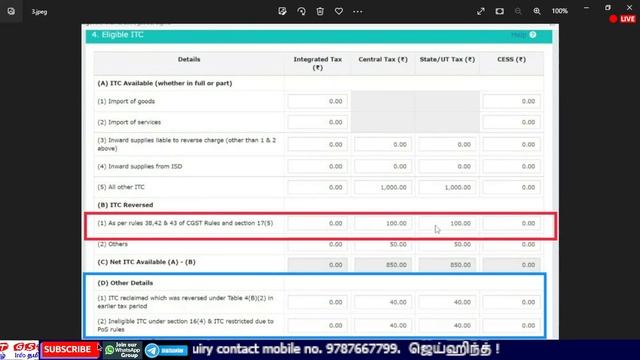
Task: Click the edit image icon in Photos toolbar
Action: pos(282,11)
